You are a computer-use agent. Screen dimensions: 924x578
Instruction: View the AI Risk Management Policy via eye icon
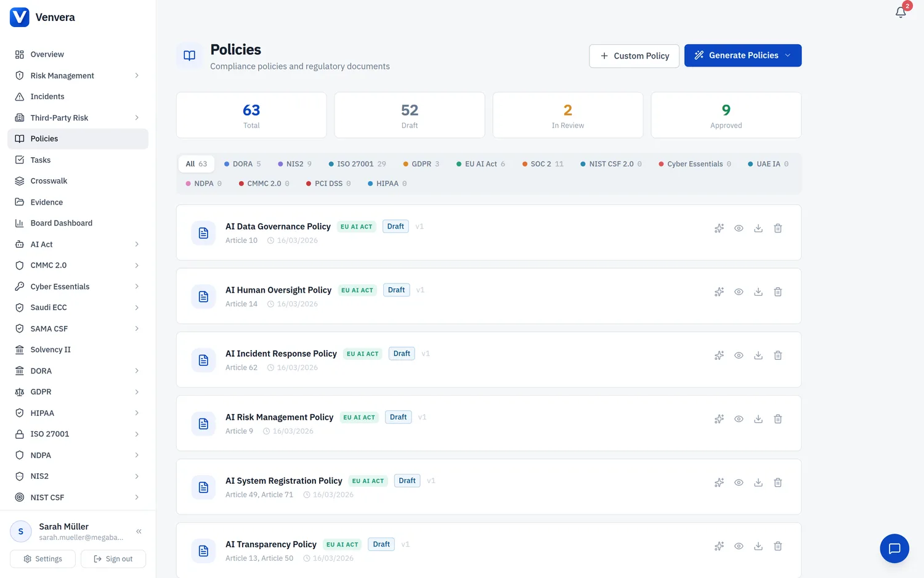click(739, 419)
